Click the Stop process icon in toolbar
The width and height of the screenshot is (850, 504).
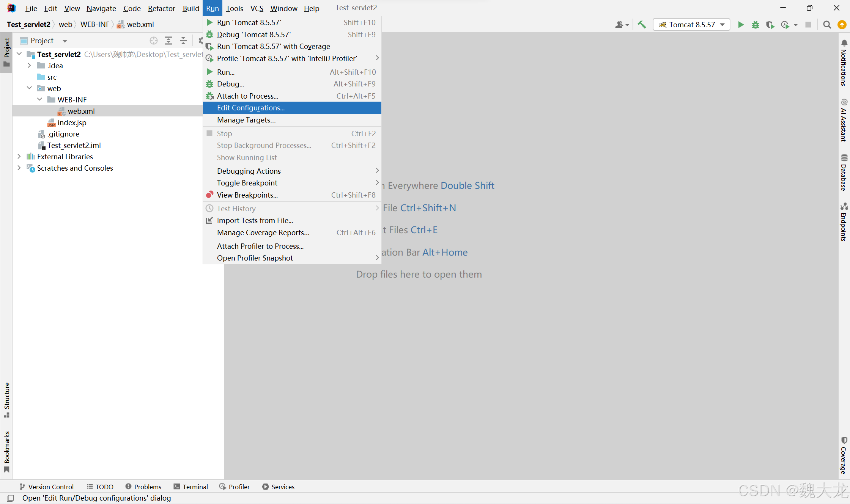809,25
